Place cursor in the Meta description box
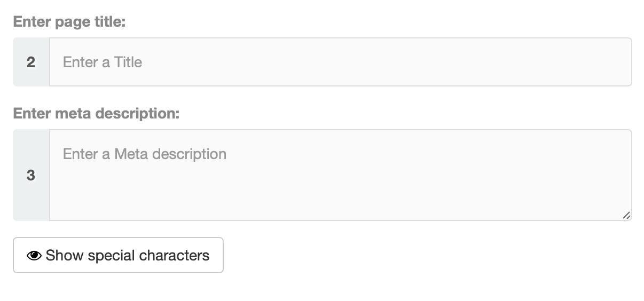The width and height of the screenshot is (644, 301). pyautogui.click(x=340, y=175)
